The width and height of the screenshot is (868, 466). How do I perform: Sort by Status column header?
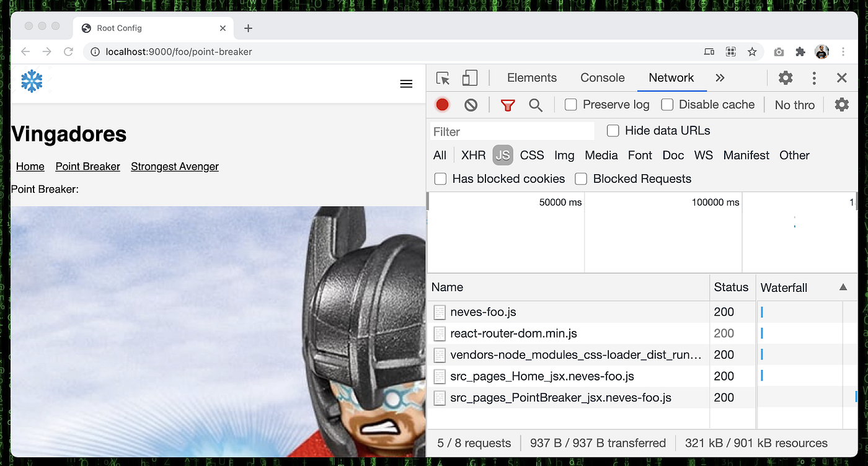pos(733,288)
